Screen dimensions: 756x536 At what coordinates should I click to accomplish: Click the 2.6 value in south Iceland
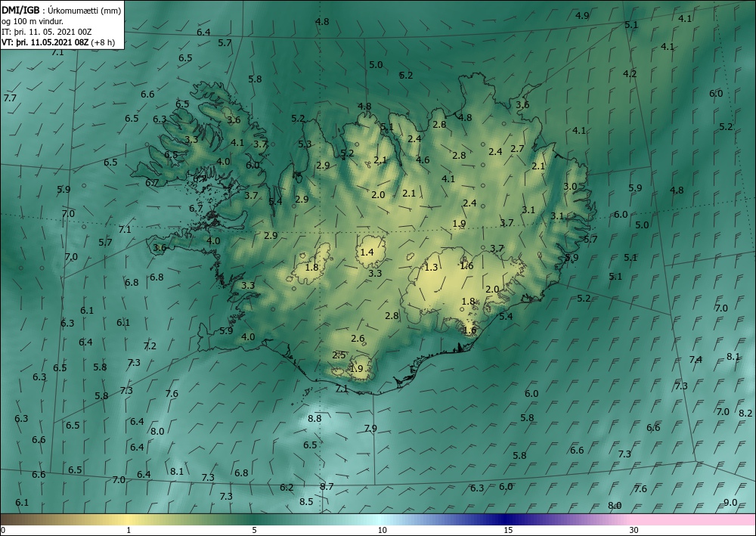click(x=358, y=339)
